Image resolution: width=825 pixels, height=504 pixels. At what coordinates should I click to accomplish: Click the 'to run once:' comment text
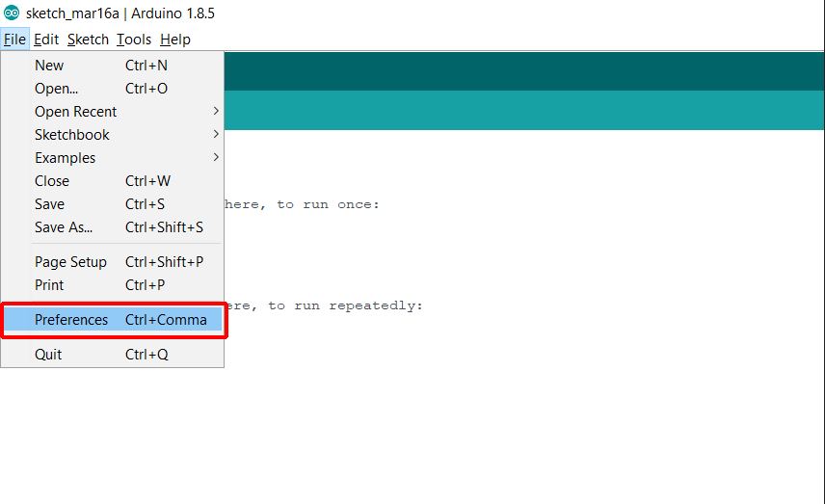coord(328,204)
